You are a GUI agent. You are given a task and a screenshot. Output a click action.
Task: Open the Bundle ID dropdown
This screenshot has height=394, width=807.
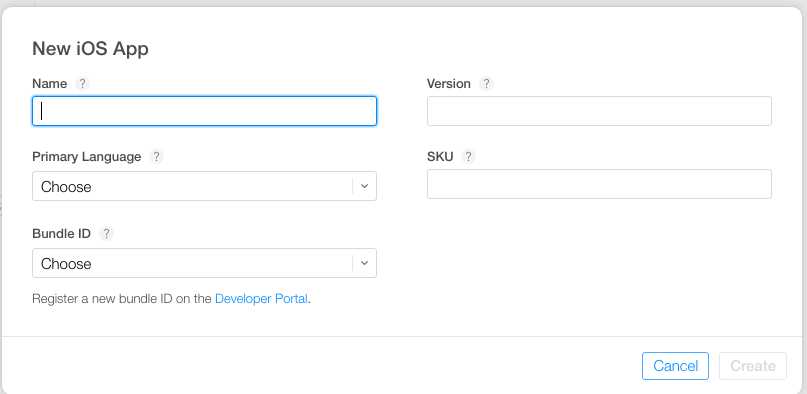(204, 263)
